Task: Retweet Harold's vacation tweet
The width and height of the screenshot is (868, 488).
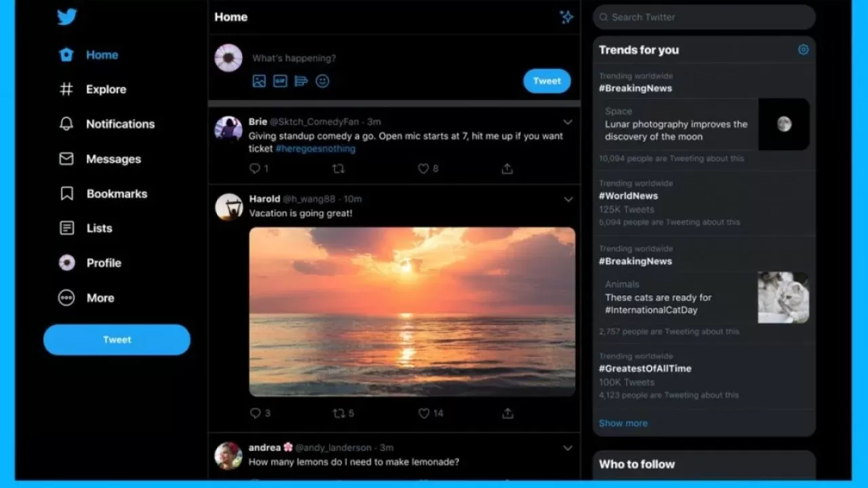Action: pos(339,413)
